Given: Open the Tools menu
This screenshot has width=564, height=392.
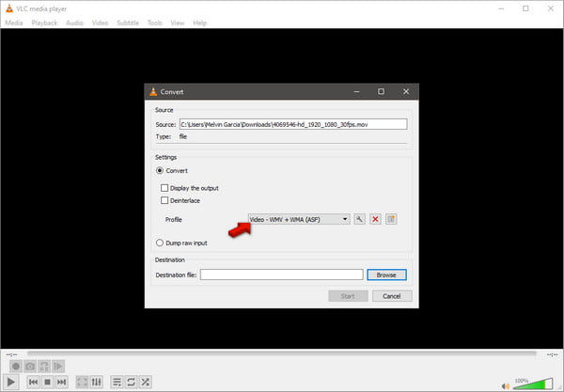Looking at the screenshot, I should (155, 23).
